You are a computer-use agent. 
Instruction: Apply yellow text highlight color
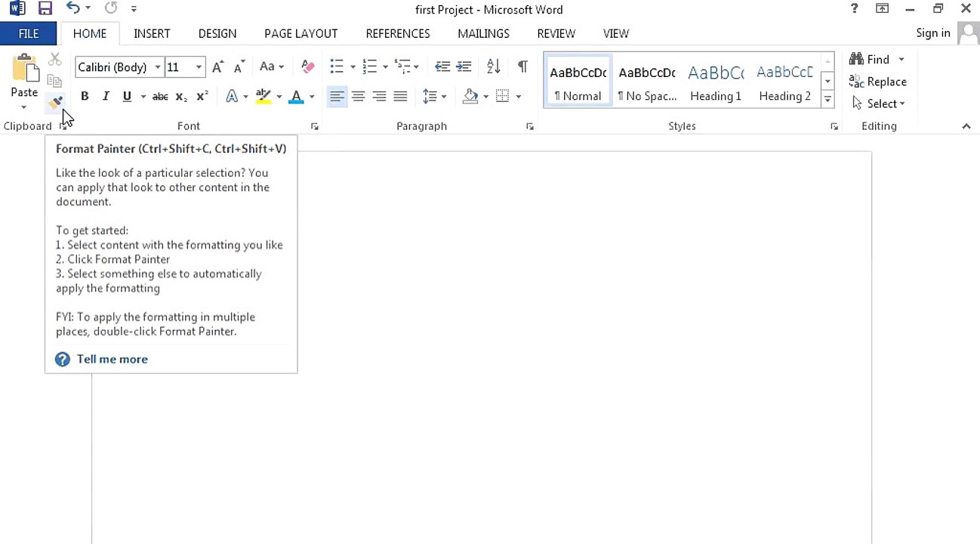point(263,96)
